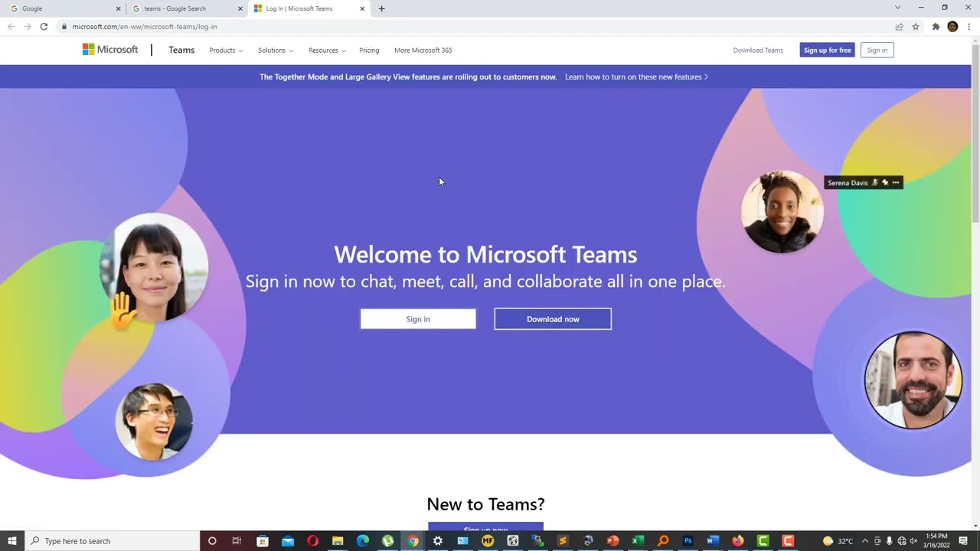This screenshot has width=980, height=551.
Task: Open 'Learn how to turn on these new features' link
Action: (x=636, y=77)
